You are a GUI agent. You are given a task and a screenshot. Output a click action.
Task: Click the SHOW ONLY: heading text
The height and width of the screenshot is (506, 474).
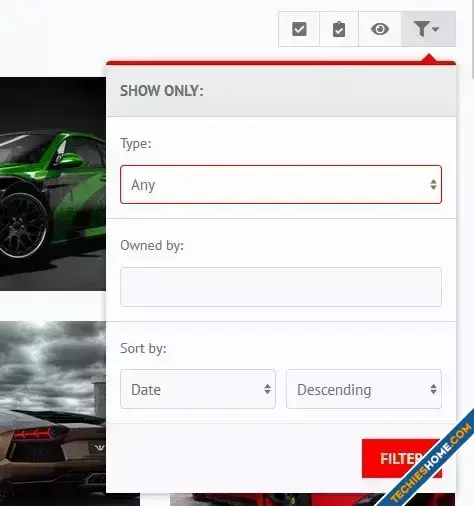click(x=162, y=91)
